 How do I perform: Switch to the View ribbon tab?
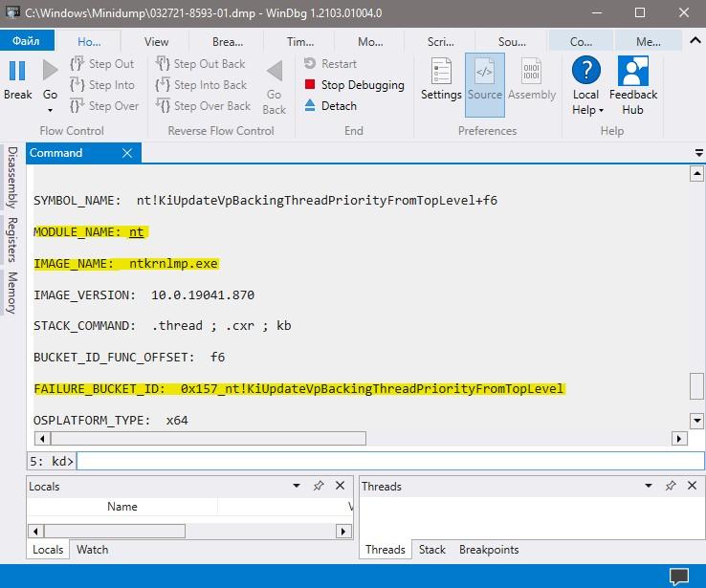(156, 42)
